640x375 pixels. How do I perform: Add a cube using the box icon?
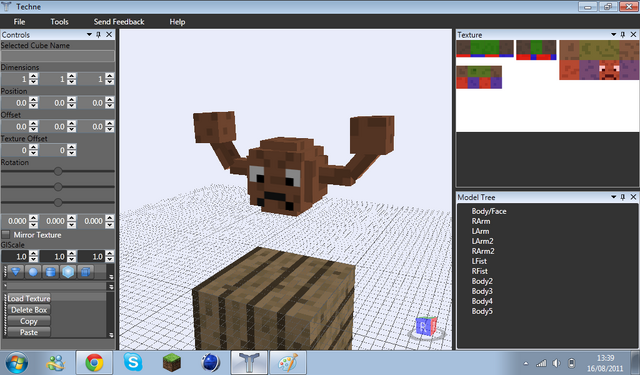point(86,272)
